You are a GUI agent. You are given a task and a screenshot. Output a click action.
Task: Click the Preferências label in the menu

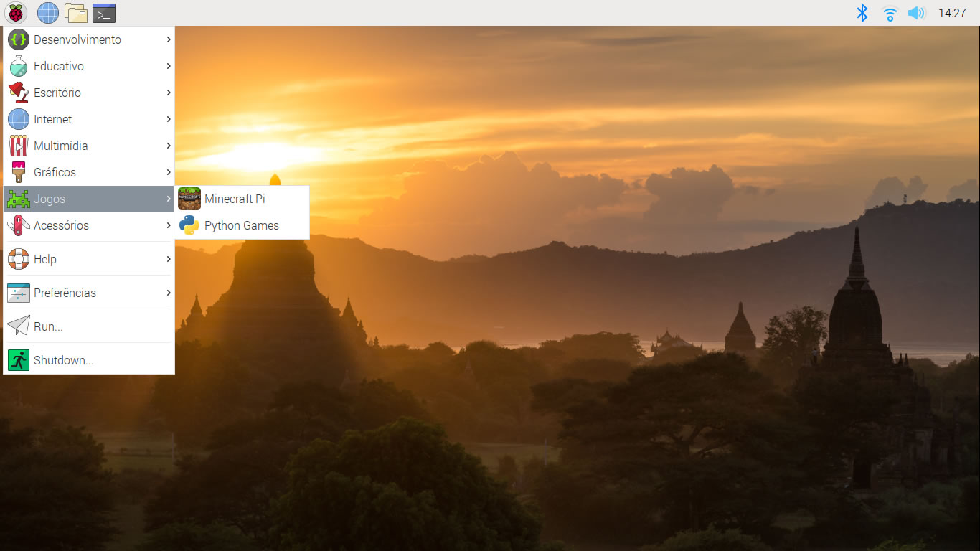(x=65, y=293)
